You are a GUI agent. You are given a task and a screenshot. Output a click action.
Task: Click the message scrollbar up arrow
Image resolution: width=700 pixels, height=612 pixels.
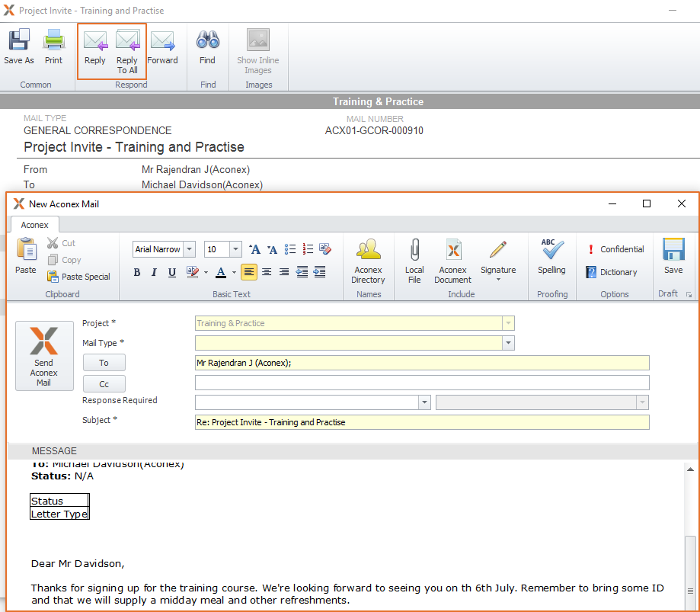click(x=690, y=469)
